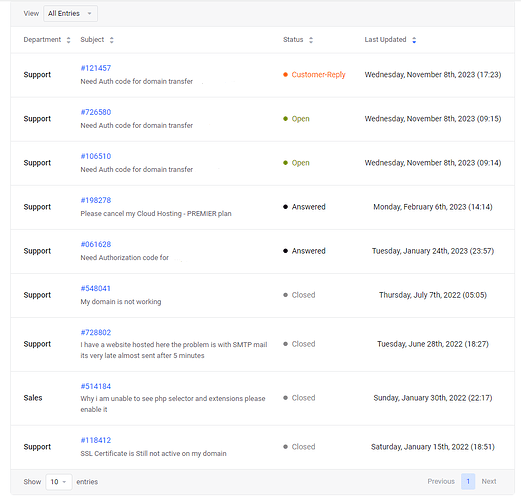
Task: Go to the Previous page
Action: point(441,481)
